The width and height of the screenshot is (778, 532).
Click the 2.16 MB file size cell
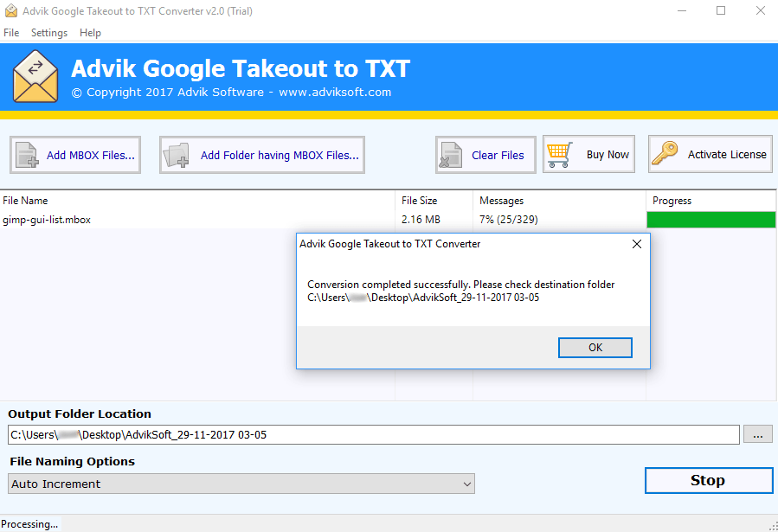421,220
